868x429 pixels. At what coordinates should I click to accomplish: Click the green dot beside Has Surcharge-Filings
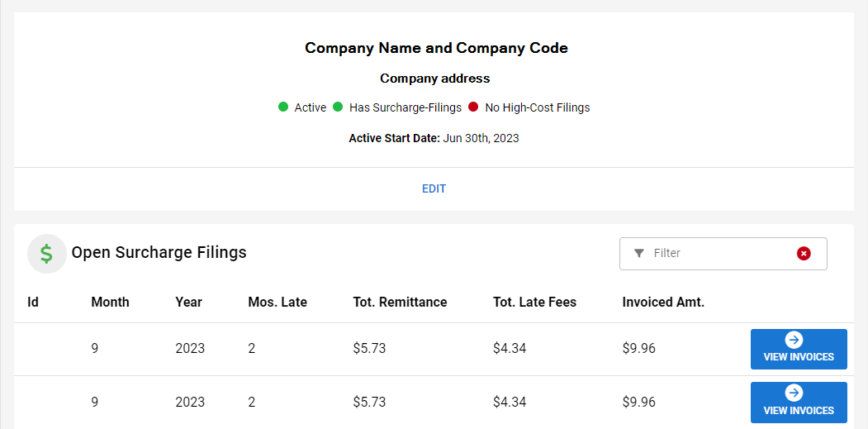[338, 107]
